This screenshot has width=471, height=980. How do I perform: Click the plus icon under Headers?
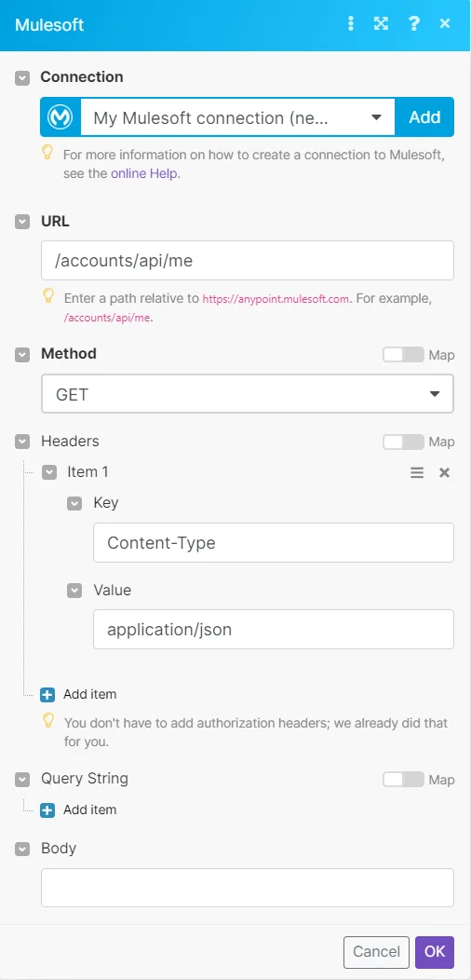(x=47, y=694)
